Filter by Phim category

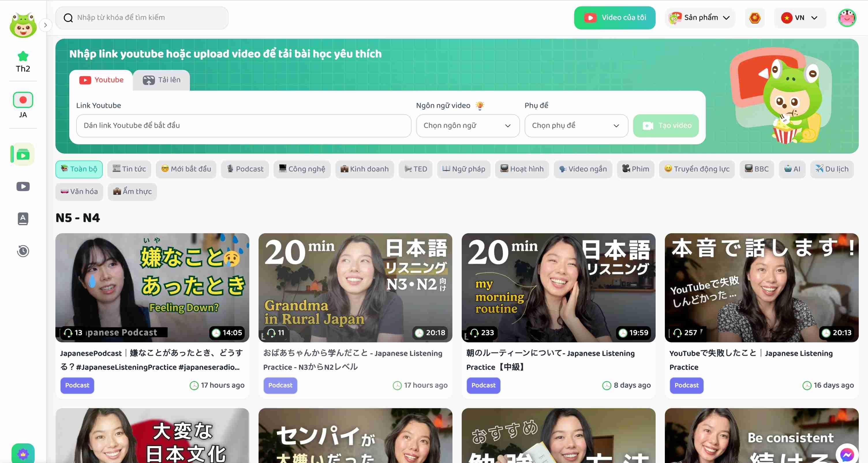pos(636,169)
